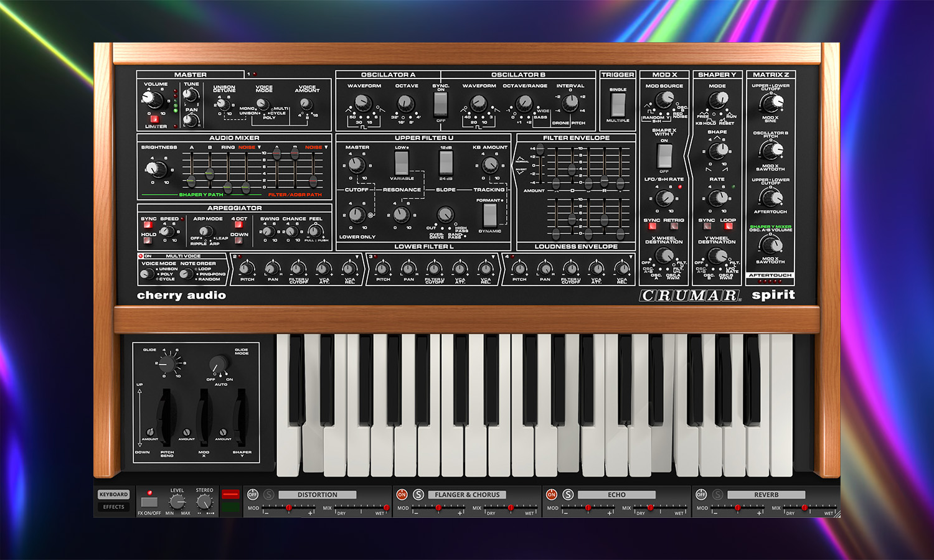Click the Master Pan knob

[x=189, y=121]
